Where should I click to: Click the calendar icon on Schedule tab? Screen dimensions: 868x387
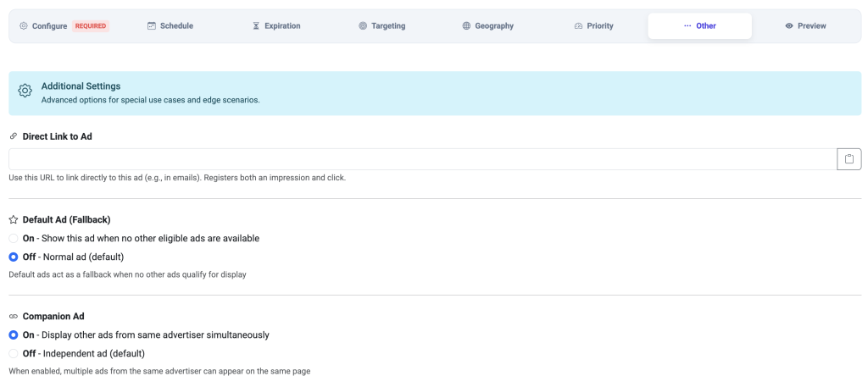click(x=151, y=26)
